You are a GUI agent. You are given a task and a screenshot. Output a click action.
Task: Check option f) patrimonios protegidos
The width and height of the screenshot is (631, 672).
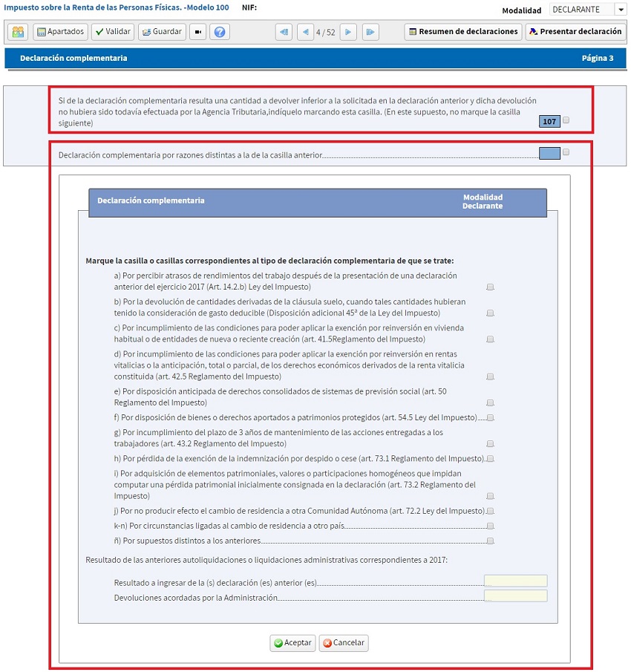(x=491, y=418)
